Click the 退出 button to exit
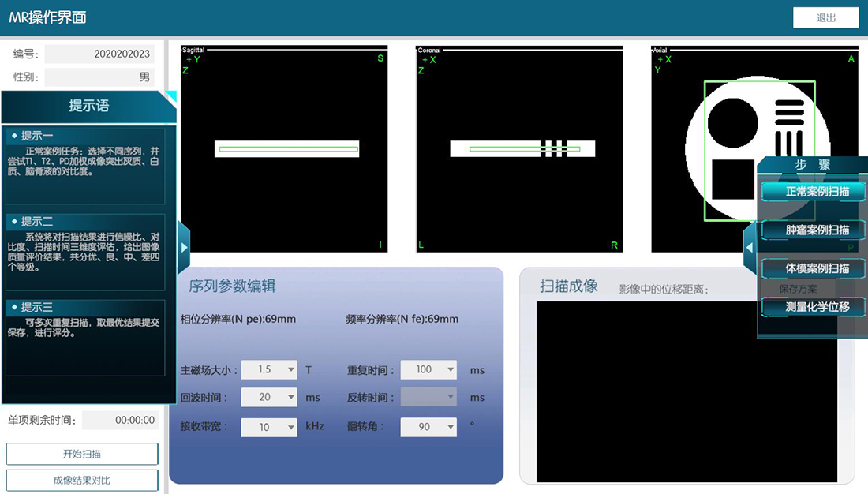The image size is (868, 494). [825, 17]
